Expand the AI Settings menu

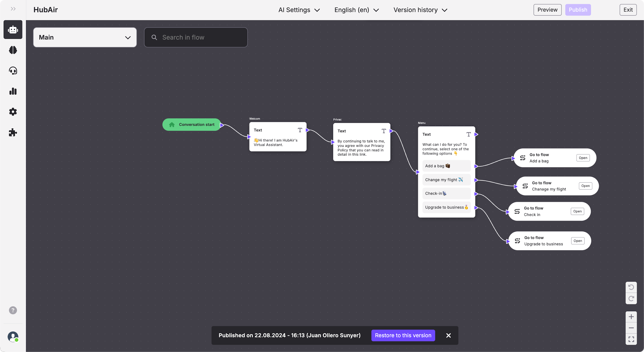click(299, 10)
